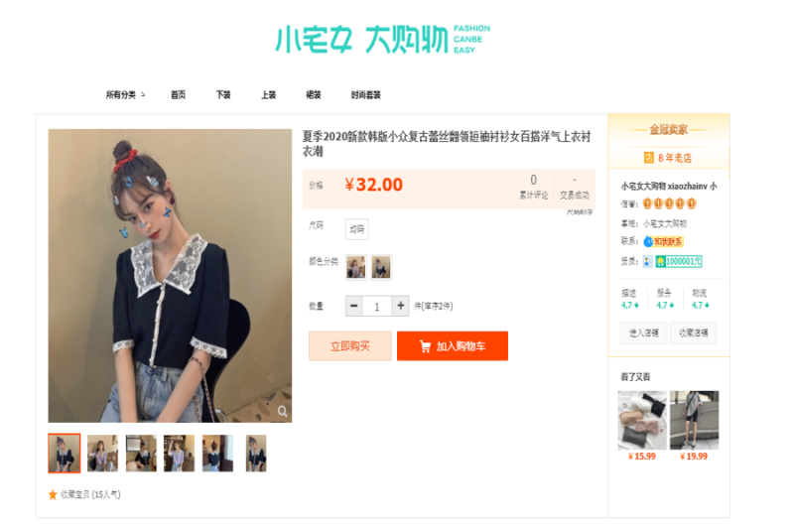The width and height of the screenshot is (794, 532).
Task: Click the star favorite icon below thumbnails
Action: pos(53,494)
